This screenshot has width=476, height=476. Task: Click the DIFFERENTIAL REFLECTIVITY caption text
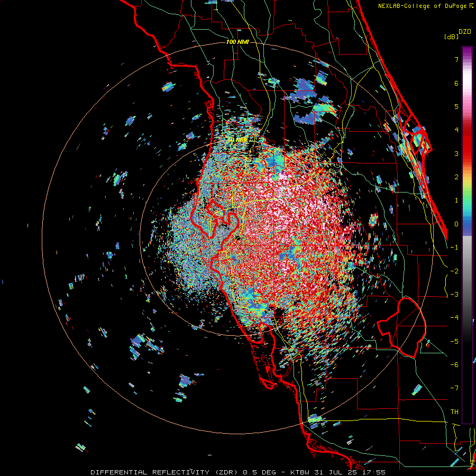[150, 472]
